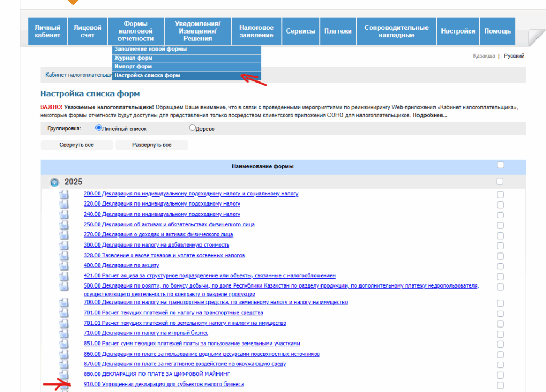The image size is (546, 392).
Task: Open the 'Сервисы' navigation tab
Action: click(x=300, y=31)
